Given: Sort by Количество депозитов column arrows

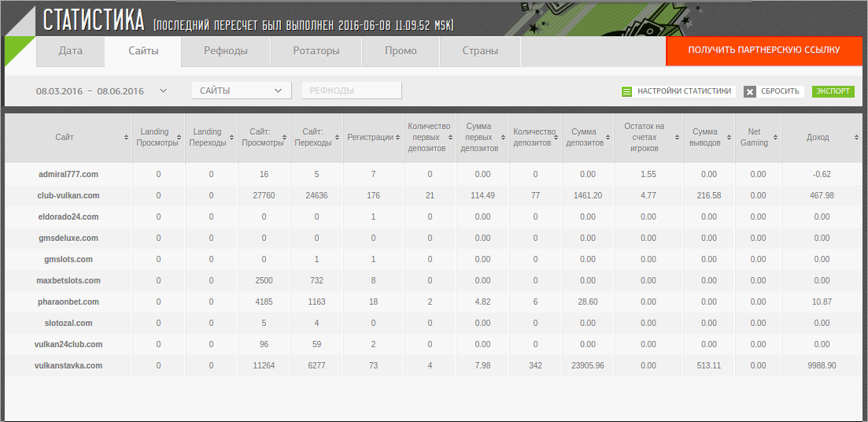Looking at the screenshot, I should 556,137.
